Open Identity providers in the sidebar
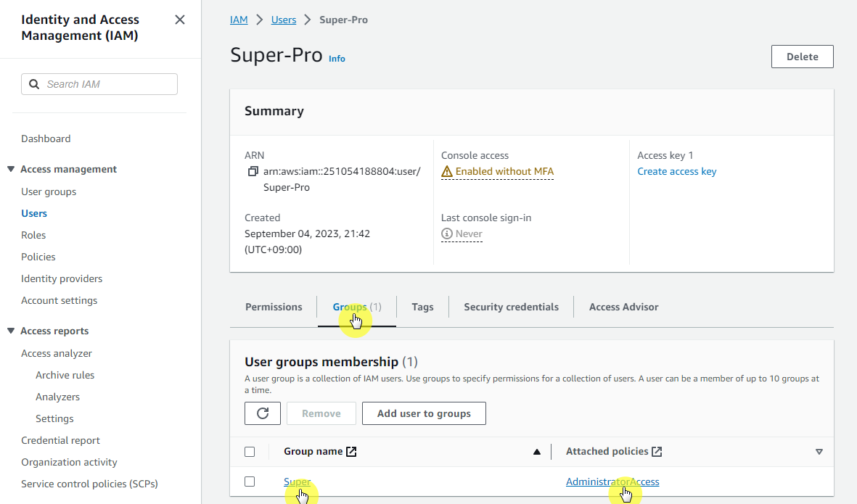 coord(62,279)
